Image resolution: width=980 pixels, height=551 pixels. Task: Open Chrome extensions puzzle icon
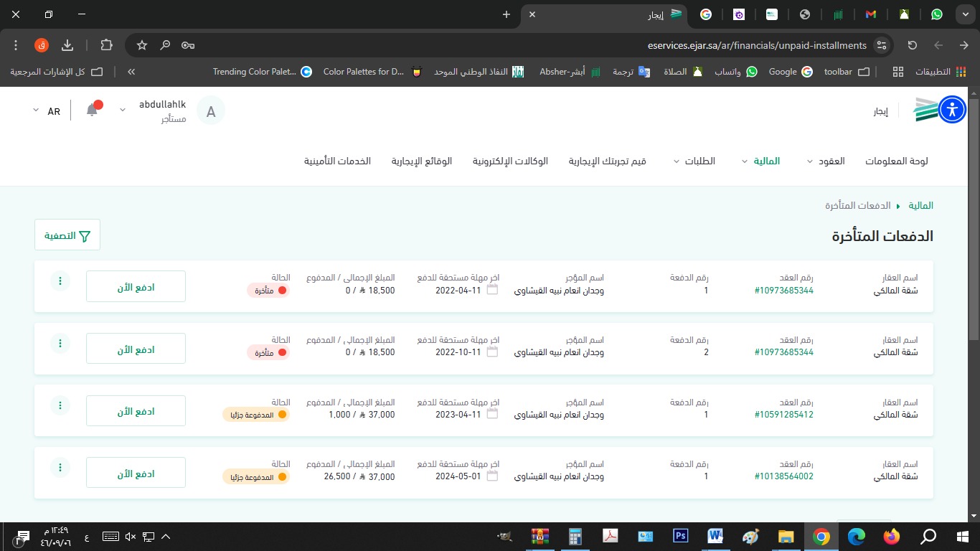106,45
